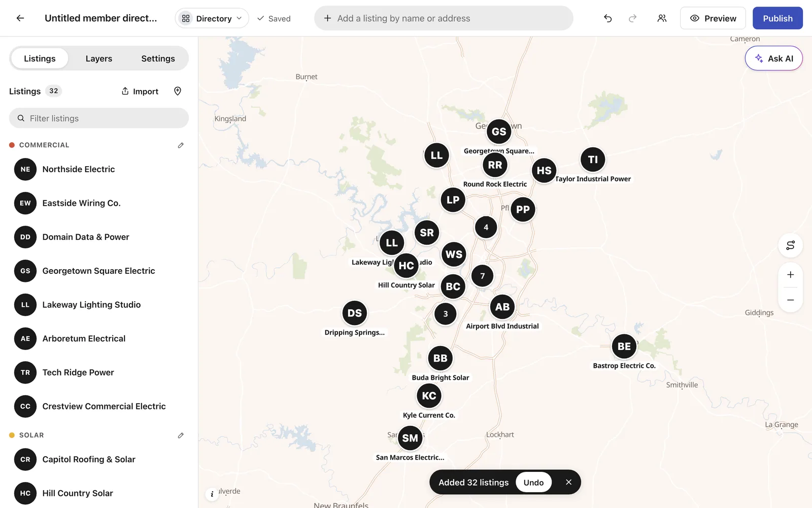
Task: Click the SM San Marcos Electric marker
Action: [410, 438]
